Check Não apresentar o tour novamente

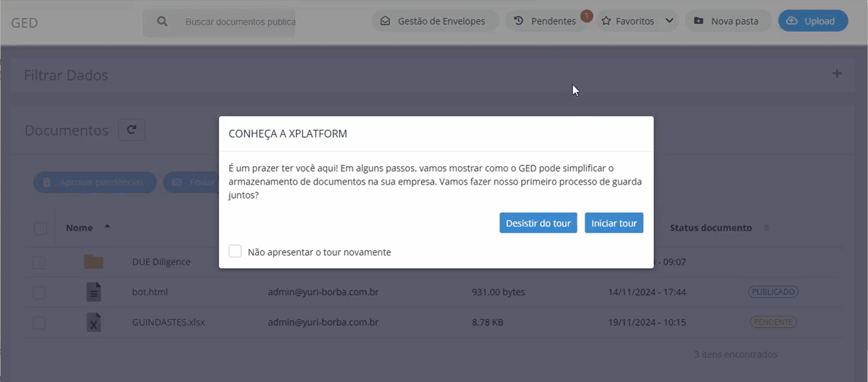(x=235, y=251)
